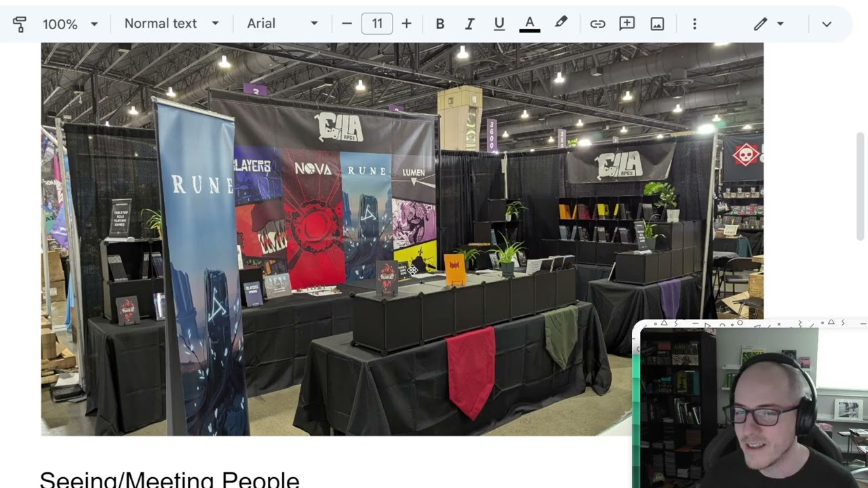Click the font size field showing 11
Viewport: 868px width, 488px height.
point(377,24)
